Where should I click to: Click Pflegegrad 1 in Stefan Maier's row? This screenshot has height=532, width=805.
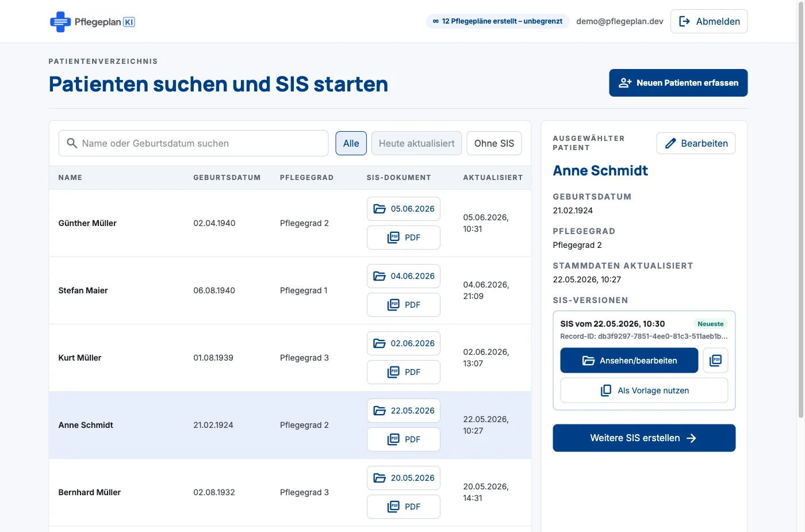pyautogui.click(x=304, y=290)
